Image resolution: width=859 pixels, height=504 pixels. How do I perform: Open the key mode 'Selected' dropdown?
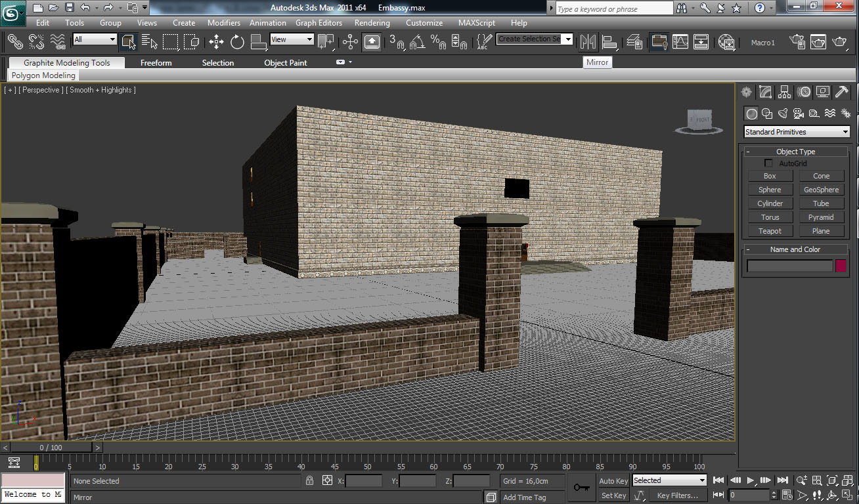click(x=669, y=480)
